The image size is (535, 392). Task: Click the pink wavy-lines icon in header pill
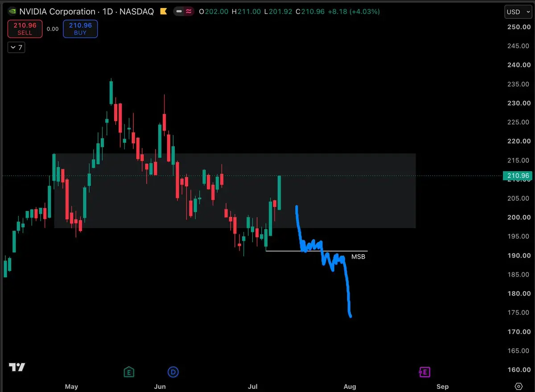pyautogui.click(x=189, y=12)
